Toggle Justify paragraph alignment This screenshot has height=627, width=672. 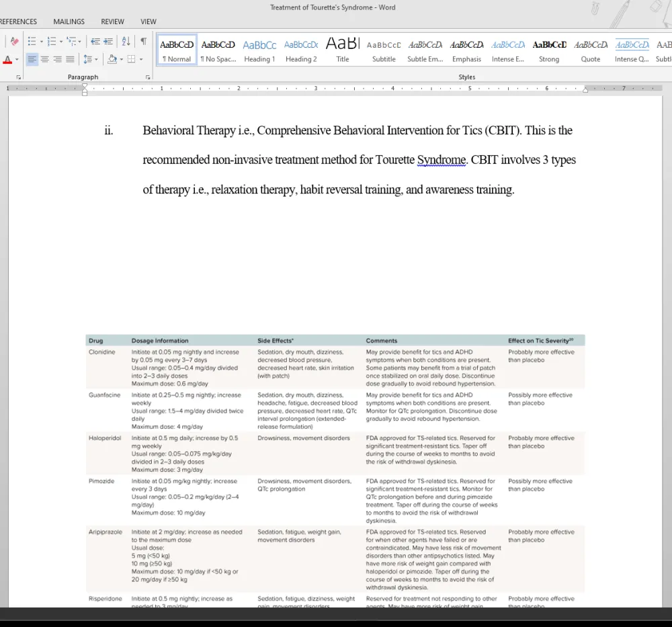[x=71, y=59]
